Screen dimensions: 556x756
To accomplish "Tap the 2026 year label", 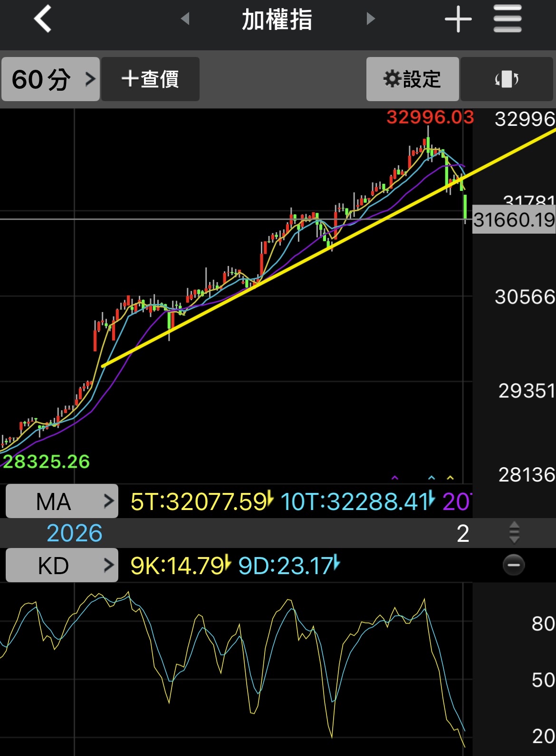I will tap(75, 533).
